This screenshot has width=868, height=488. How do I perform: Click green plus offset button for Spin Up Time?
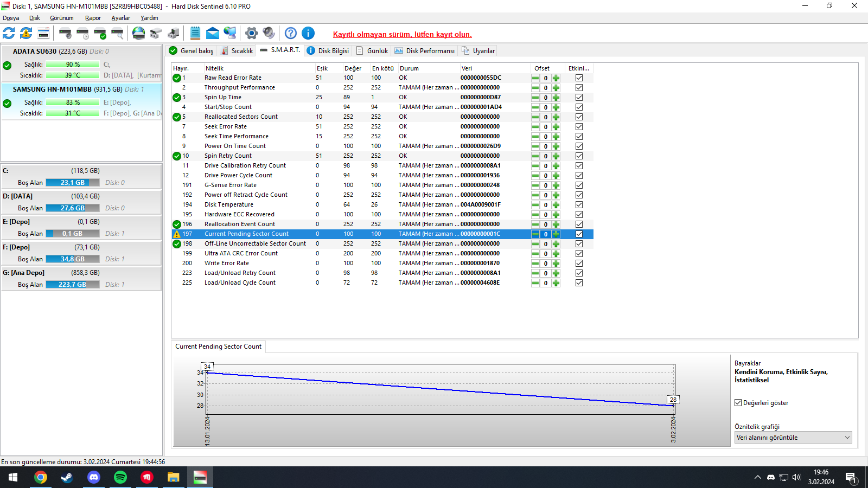point(556,98)
